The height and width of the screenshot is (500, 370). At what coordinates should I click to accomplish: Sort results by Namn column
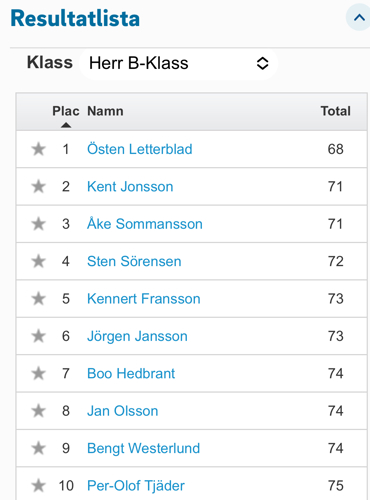click(105, 111)
